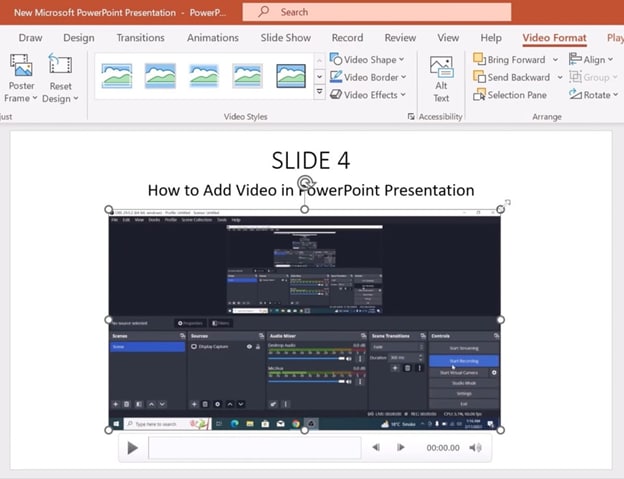Click the Send Backward button
624x479 pixels.
512,77
